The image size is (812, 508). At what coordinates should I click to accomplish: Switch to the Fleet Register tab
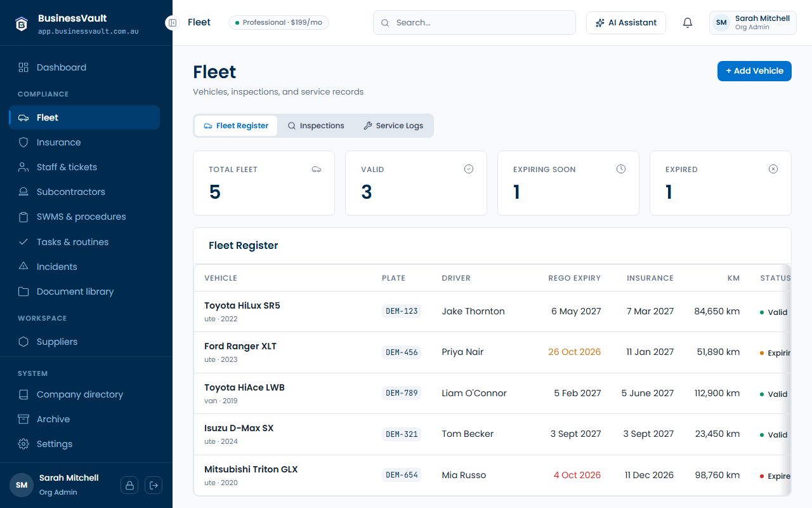(x=236, y=126)
